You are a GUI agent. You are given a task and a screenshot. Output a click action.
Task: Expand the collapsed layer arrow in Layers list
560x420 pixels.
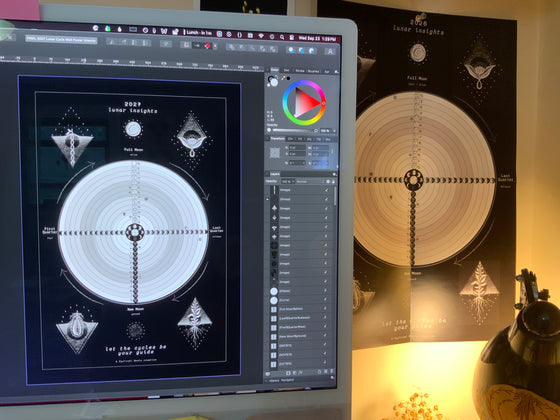267,199
